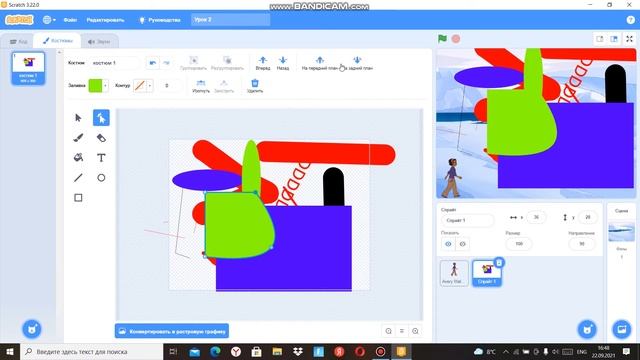The height and width of the screenshot is (360, 640).
Task: Send the shape to back
Action: tap(357, 63)
